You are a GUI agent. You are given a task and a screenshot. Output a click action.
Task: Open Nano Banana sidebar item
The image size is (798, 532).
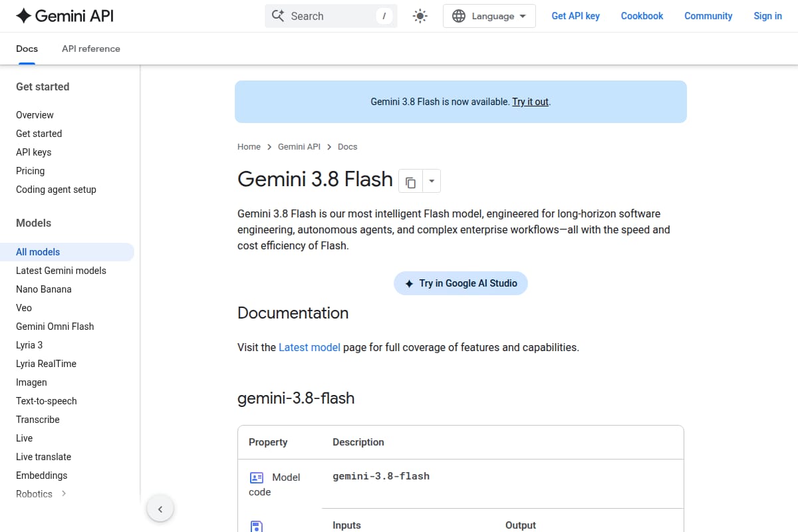(43, 289)
